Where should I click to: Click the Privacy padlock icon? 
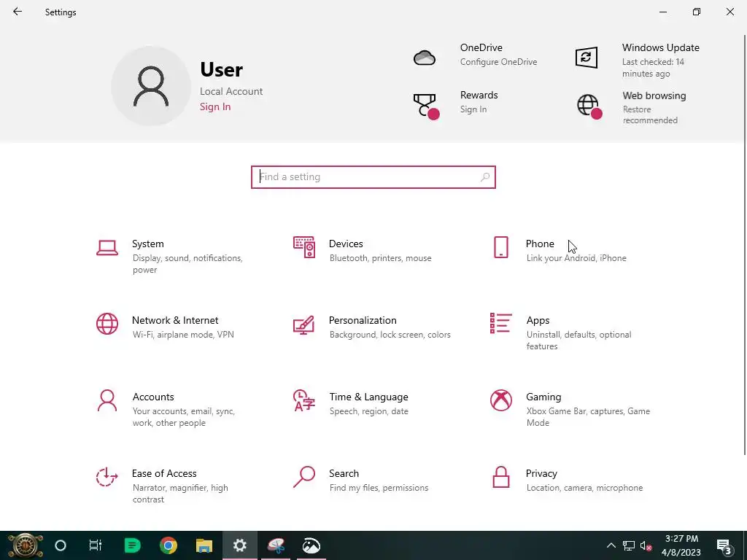[x=500, y=477]
